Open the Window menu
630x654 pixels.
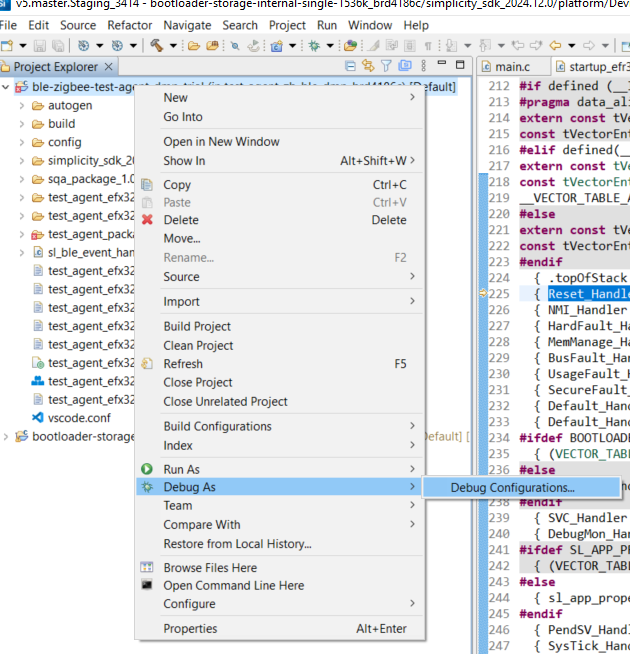[x=370, y=25]
